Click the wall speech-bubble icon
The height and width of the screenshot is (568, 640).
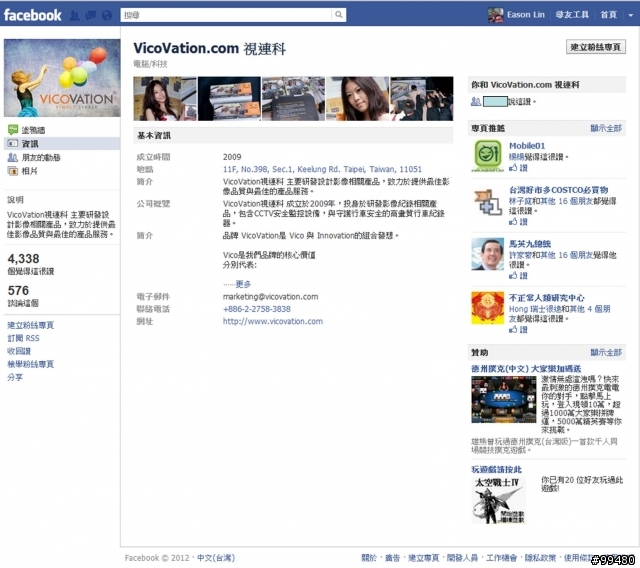coord(13,130)
